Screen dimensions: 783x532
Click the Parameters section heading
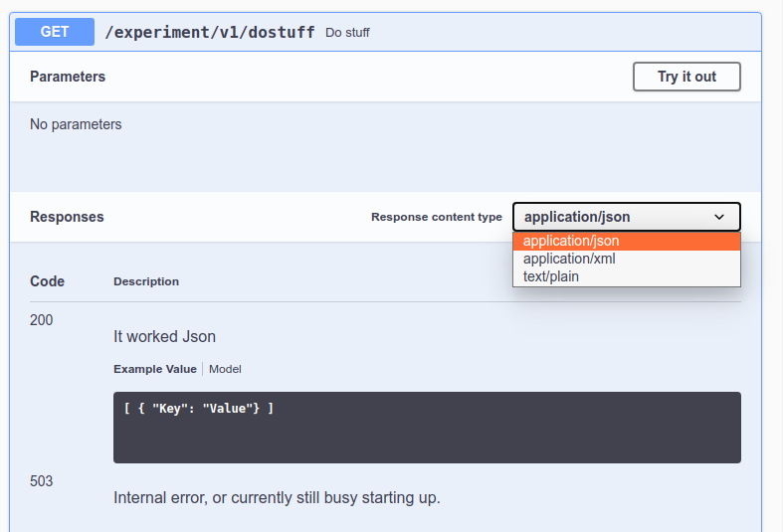point(68,77)
